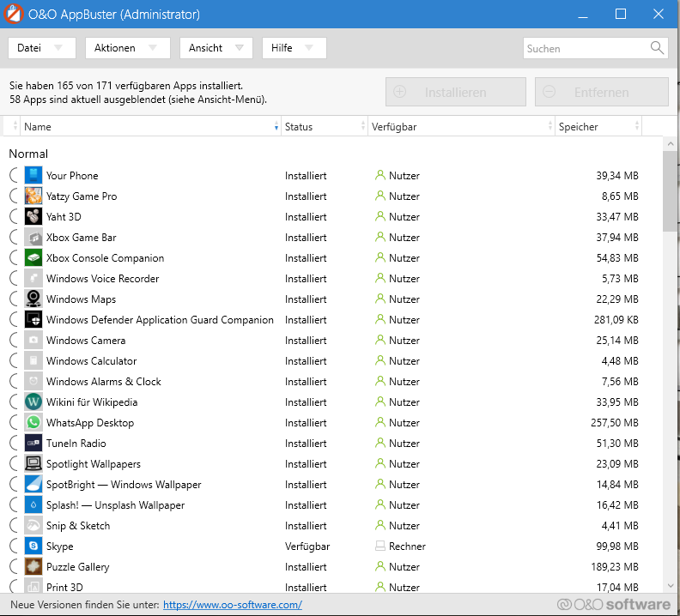Click the Rechner computer icon for Skype
This screenshot has height=616, width=680.
(x=379, y=546)
